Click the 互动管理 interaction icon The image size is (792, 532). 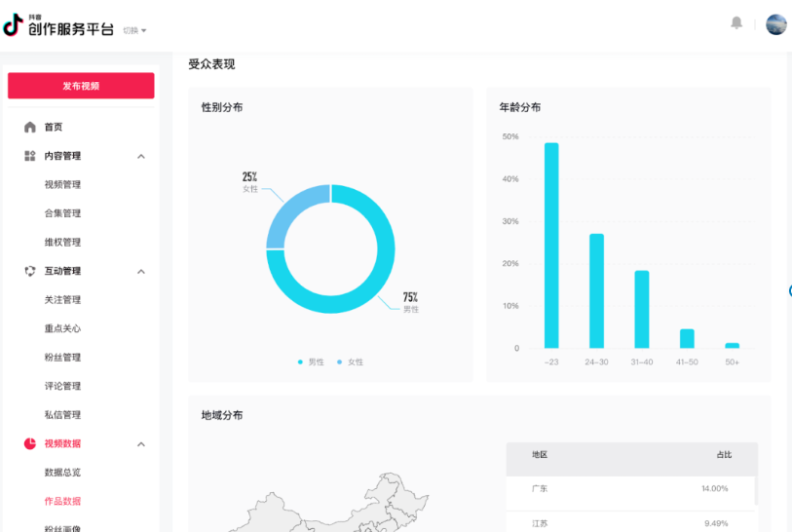click(30, 271)
